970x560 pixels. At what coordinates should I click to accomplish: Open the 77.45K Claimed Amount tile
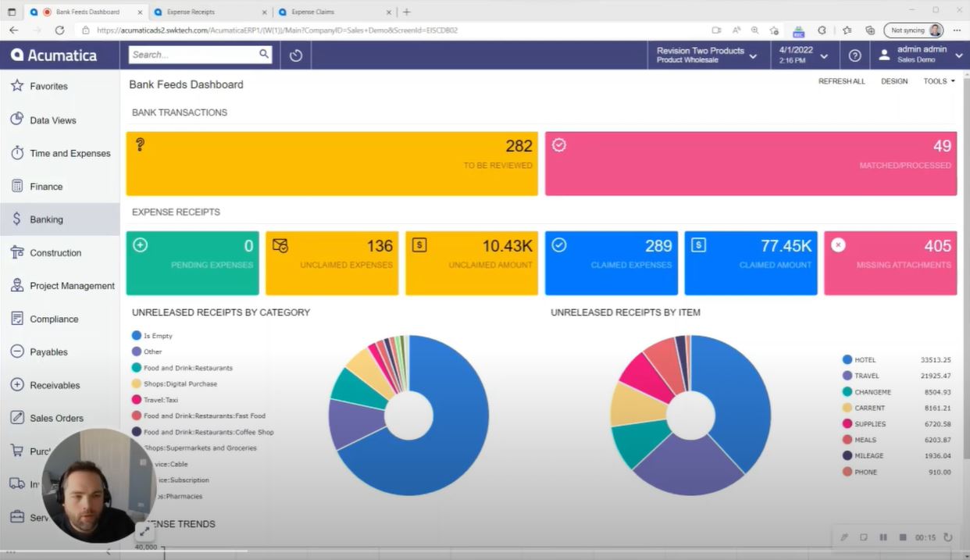[751, 263]
